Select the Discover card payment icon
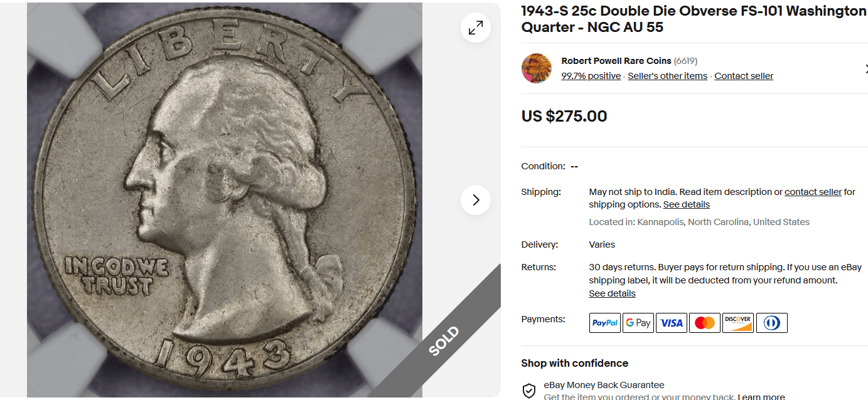 (x=737, y=322)
